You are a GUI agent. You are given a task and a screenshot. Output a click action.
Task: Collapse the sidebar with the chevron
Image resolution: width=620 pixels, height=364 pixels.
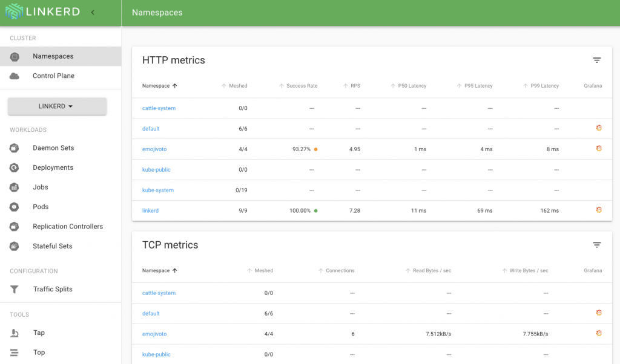93,11
